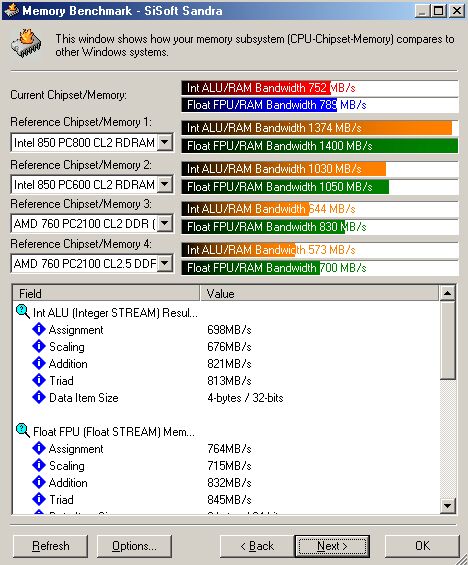
Task: Click the Refresh button
Action: 50,546
